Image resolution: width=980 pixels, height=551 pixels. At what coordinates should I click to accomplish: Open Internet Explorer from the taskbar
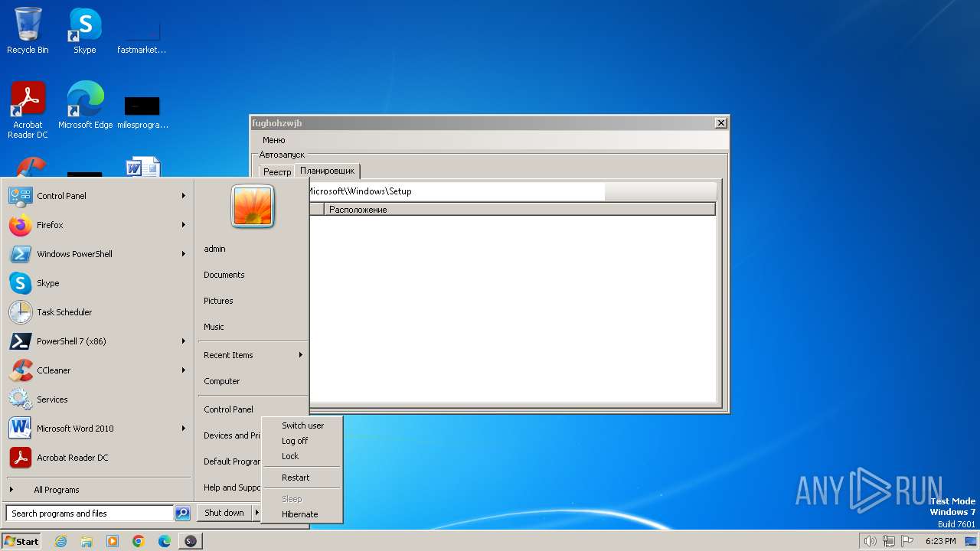point(60,541)
